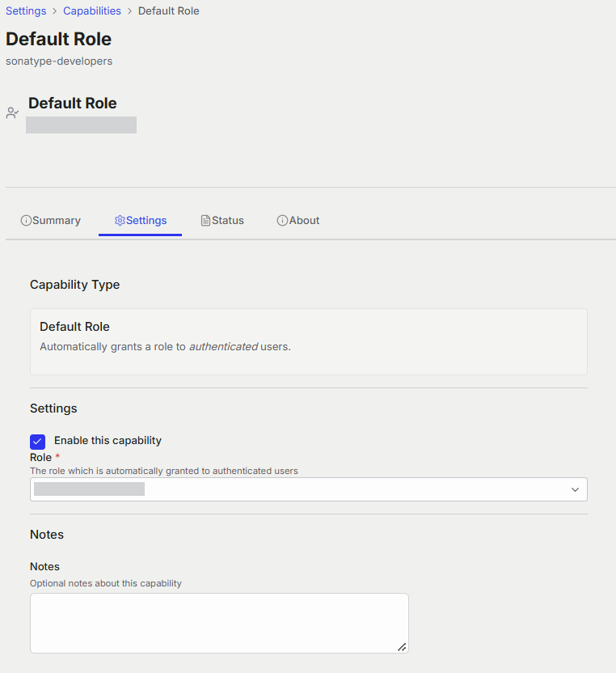Click the 'Capability Type' heading

(74, 285)
